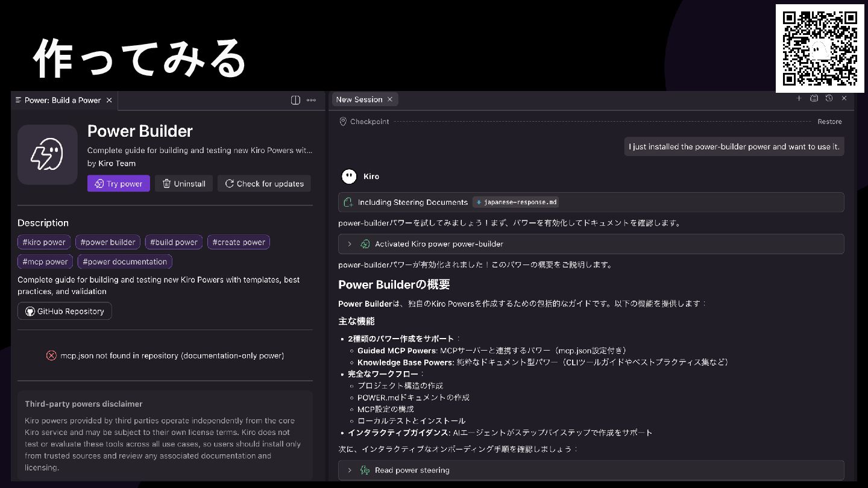Click the MCP設定の構成 bullet
Screen dimensions: 868x488
coord(386,409)
